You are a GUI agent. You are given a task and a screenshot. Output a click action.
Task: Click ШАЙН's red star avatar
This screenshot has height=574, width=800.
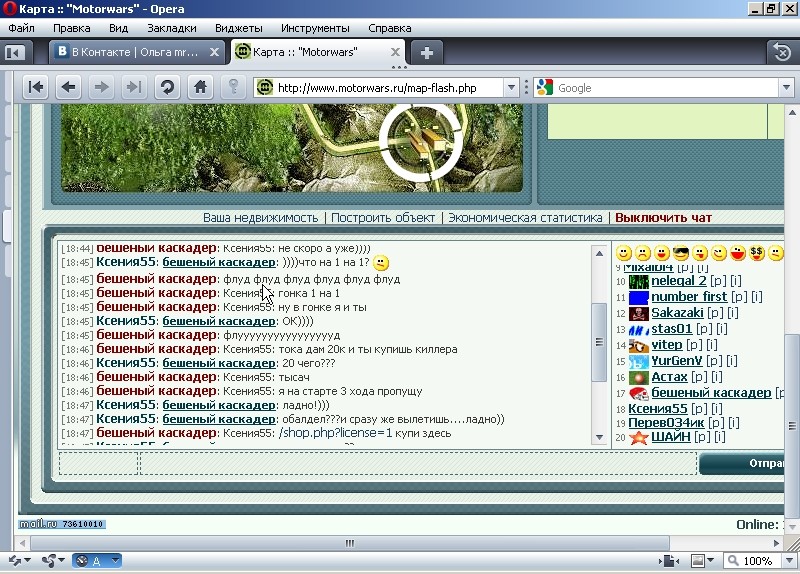pos(638,437)
